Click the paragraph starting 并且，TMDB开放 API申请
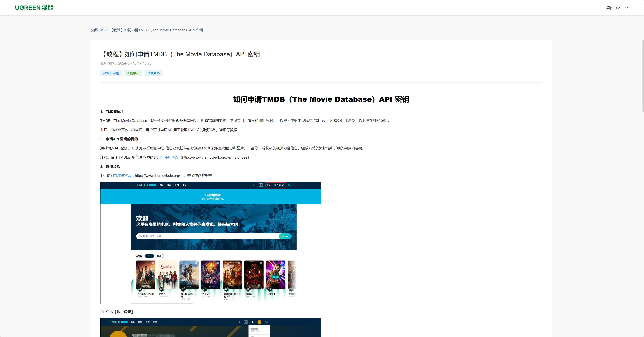644x337 pixels. click(x=169, y=130)
